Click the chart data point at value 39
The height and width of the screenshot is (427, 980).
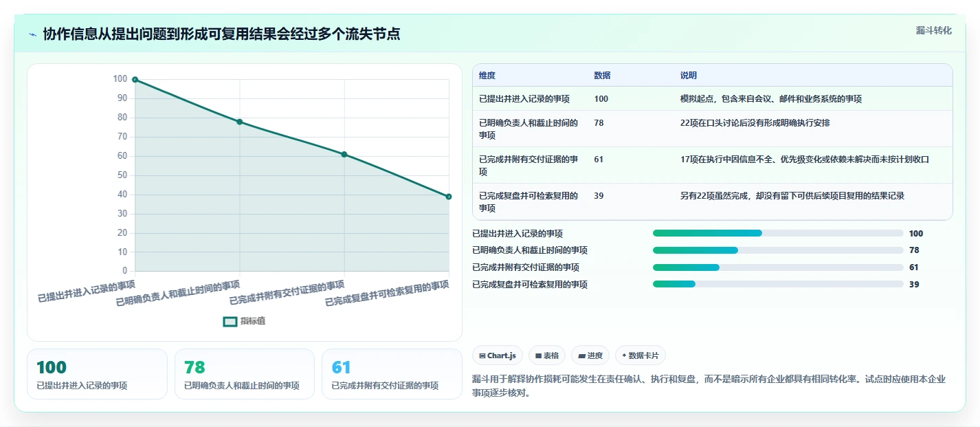click(x=449, y=197)
